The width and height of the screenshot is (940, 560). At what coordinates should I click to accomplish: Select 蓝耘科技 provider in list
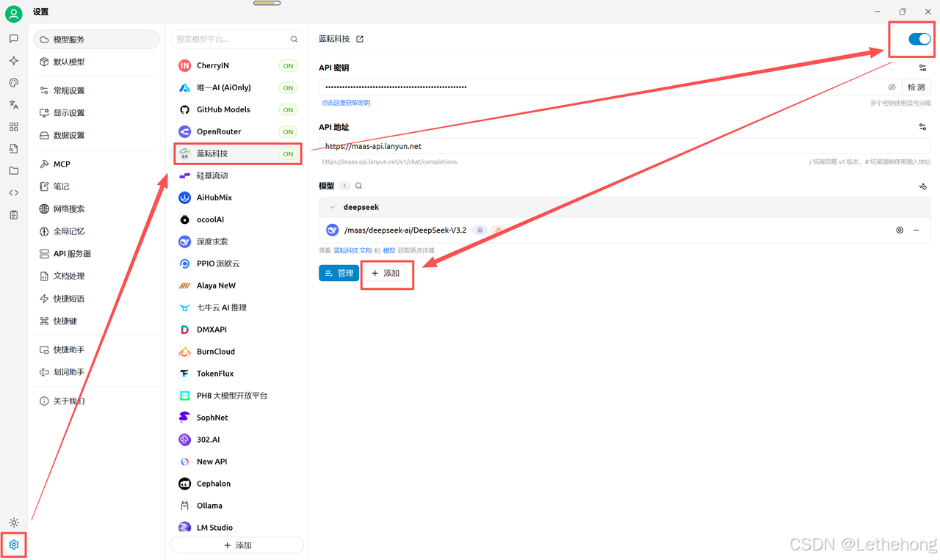point(237,153)
